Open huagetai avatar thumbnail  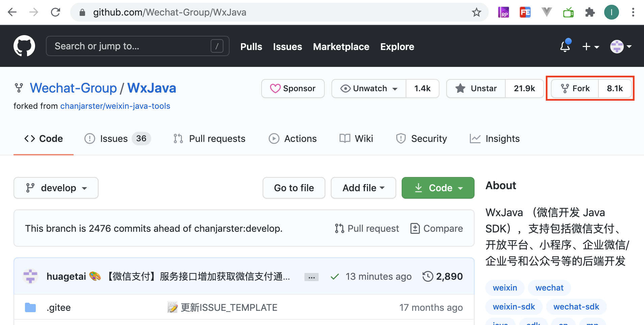(30, 276)
